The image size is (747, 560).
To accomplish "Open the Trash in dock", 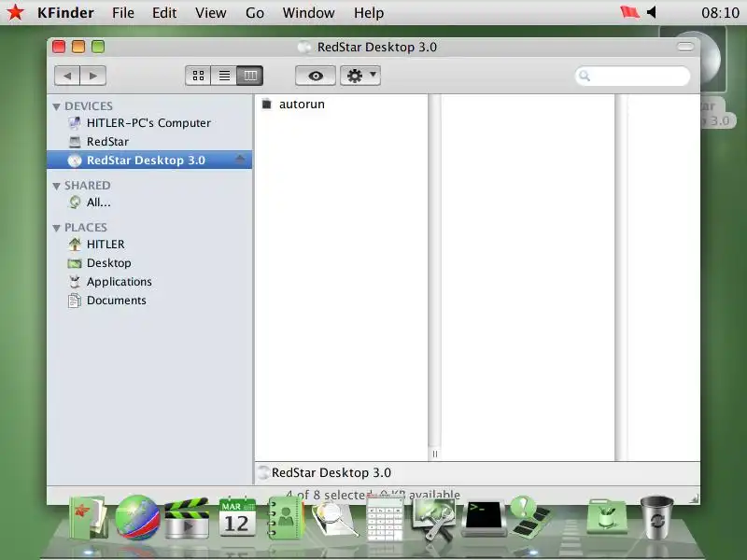I will pyautogui.click(x=657, y=518).
